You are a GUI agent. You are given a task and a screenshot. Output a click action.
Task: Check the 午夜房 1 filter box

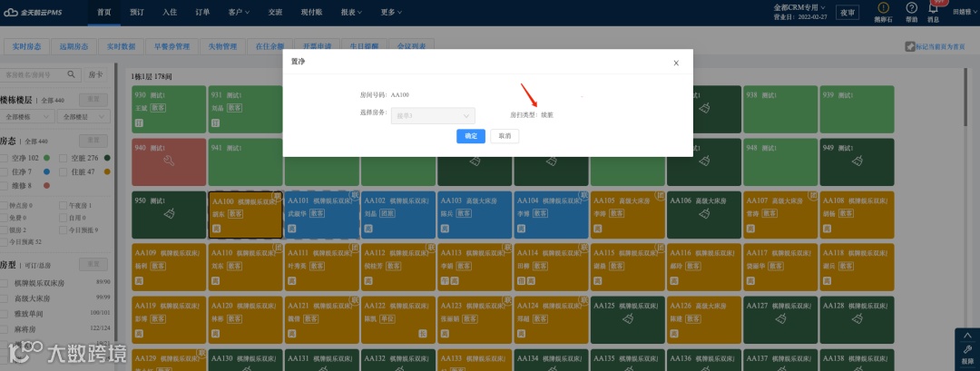click(64, 206)
